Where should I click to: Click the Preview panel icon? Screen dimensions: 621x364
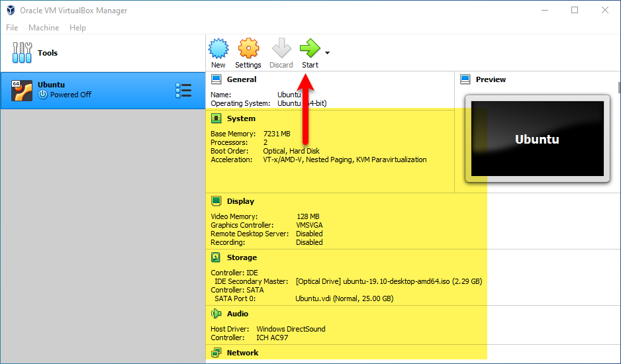tap(465, 79)
